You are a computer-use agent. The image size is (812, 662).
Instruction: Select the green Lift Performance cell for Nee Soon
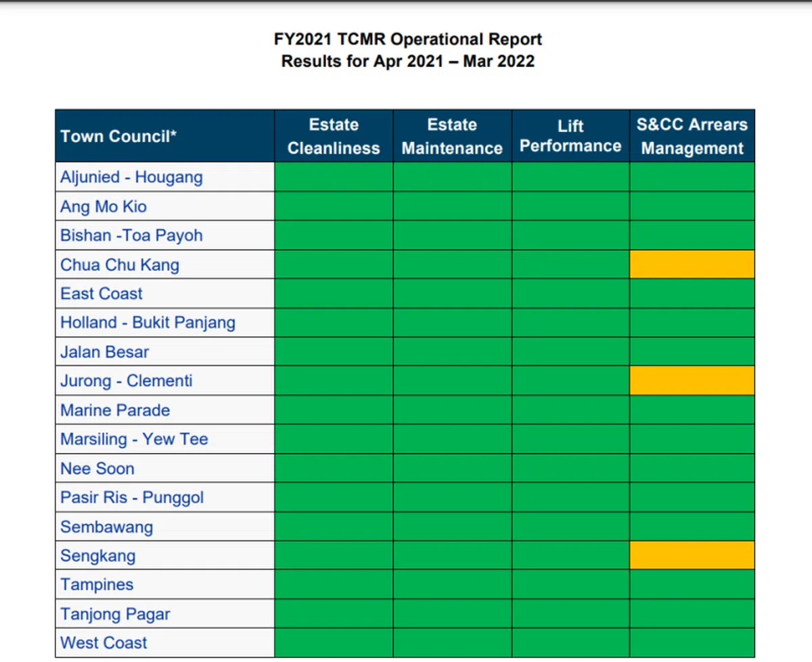coord(570,468)
